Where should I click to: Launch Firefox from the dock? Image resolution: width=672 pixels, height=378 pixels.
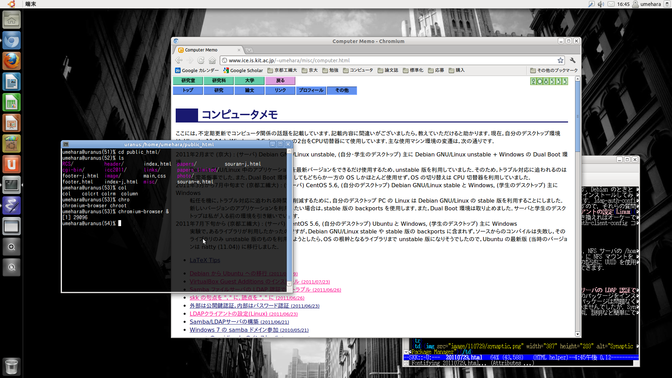coord(12,61)
